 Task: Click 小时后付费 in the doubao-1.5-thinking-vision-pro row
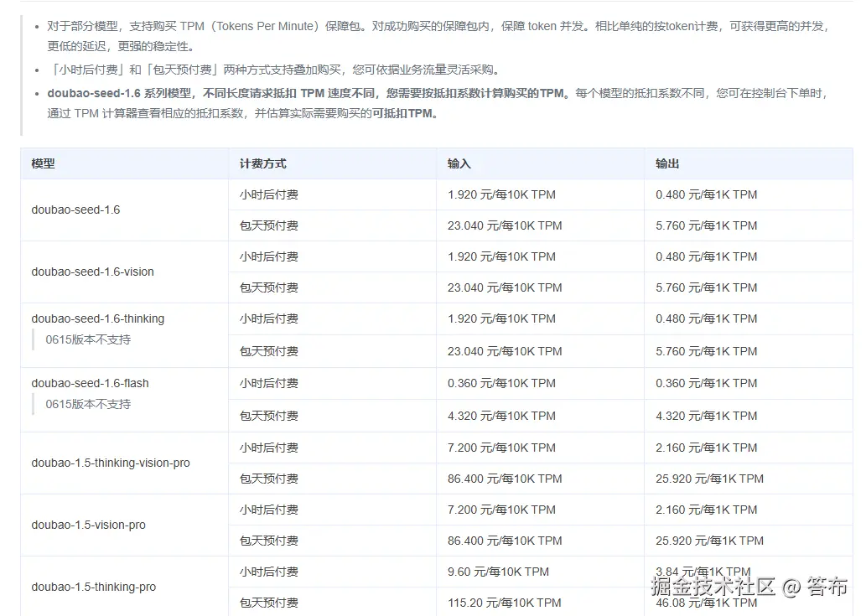click(269, 448)
